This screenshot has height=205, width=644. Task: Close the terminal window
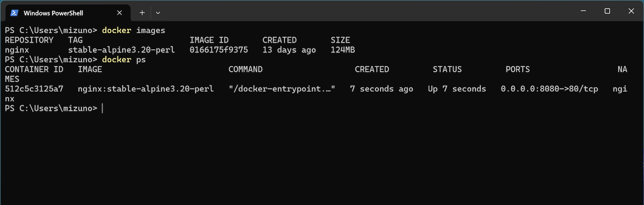click(631, 11)
